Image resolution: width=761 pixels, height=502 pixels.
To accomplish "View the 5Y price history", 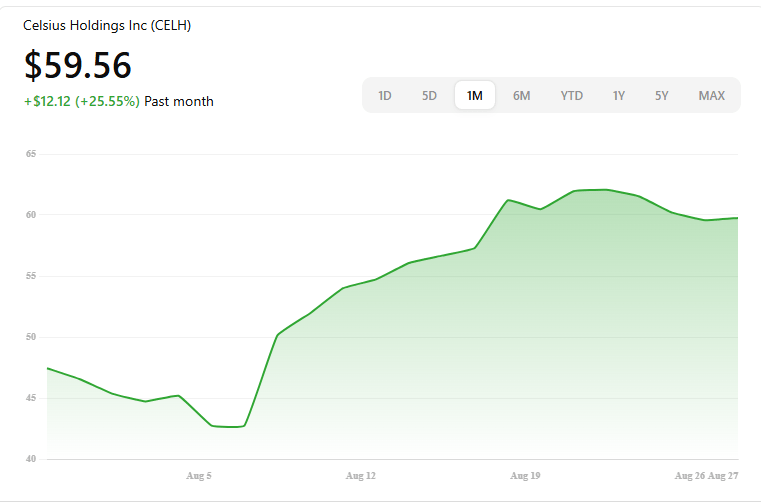I will [x=662, y=96].
